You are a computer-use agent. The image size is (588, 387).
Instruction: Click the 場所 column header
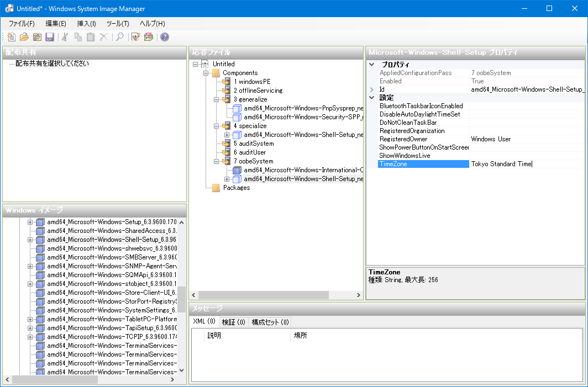coord(437,335)
